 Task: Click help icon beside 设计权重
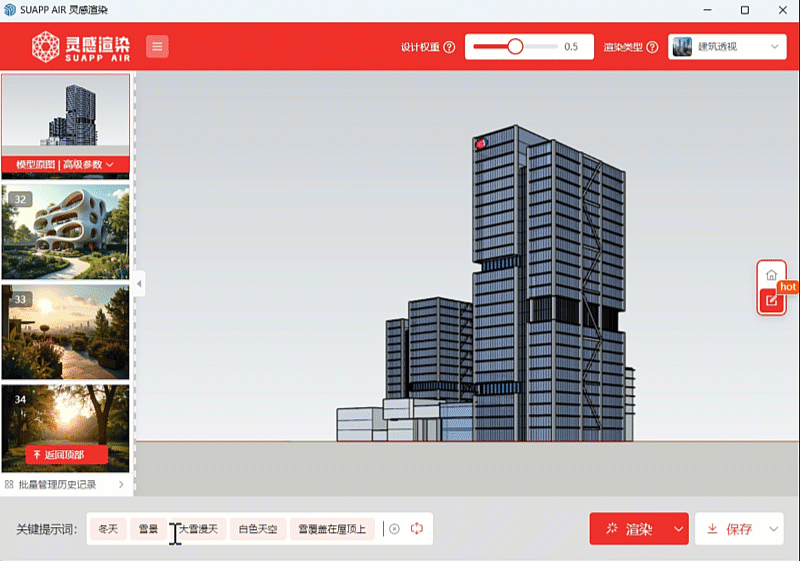click(x=449, y=47)
